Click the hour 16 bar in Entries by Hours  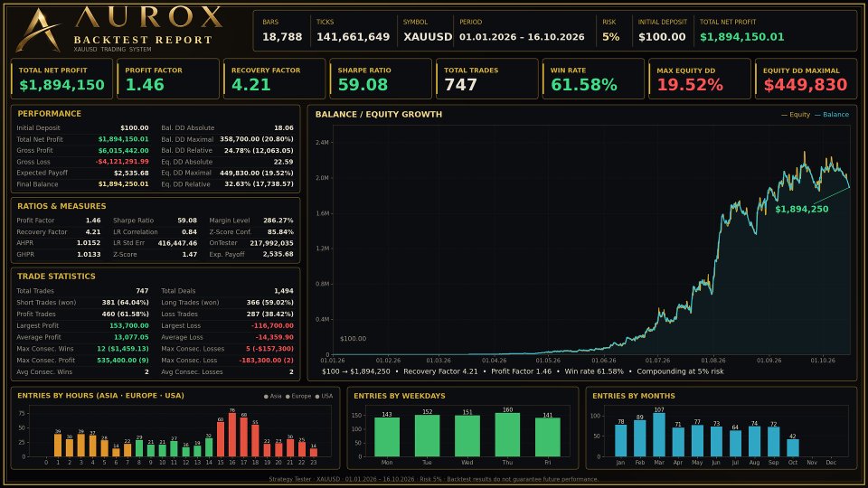coord(232,435)
